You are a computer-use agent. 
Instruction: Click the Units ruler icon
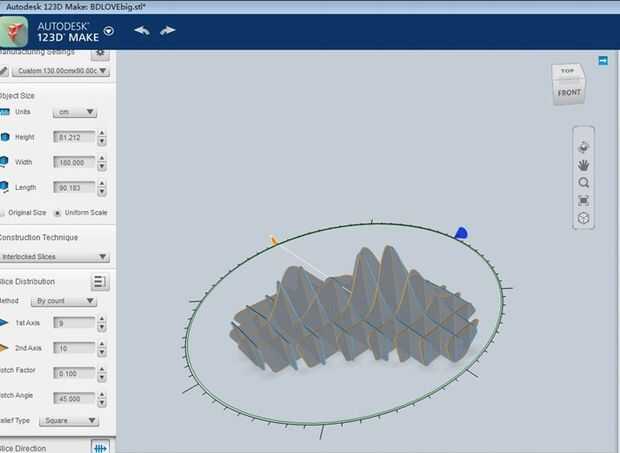click(x=5, y=112)
